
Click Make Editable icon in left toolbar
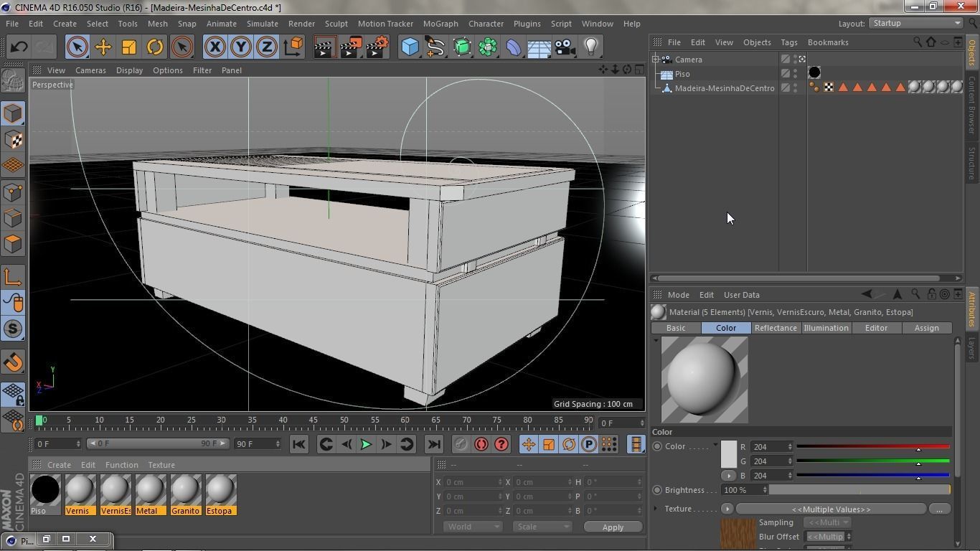(x=13, y=80)
